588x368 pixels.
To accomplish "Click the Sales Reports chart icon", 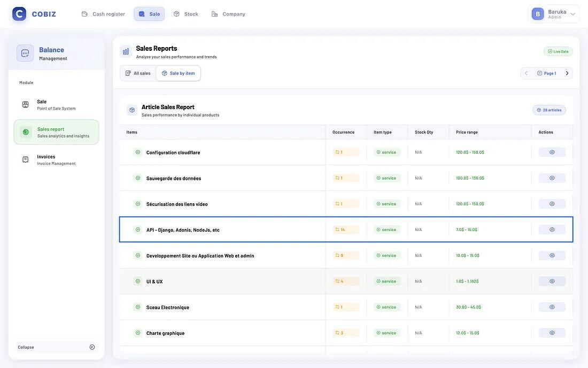I will point(126,51).
